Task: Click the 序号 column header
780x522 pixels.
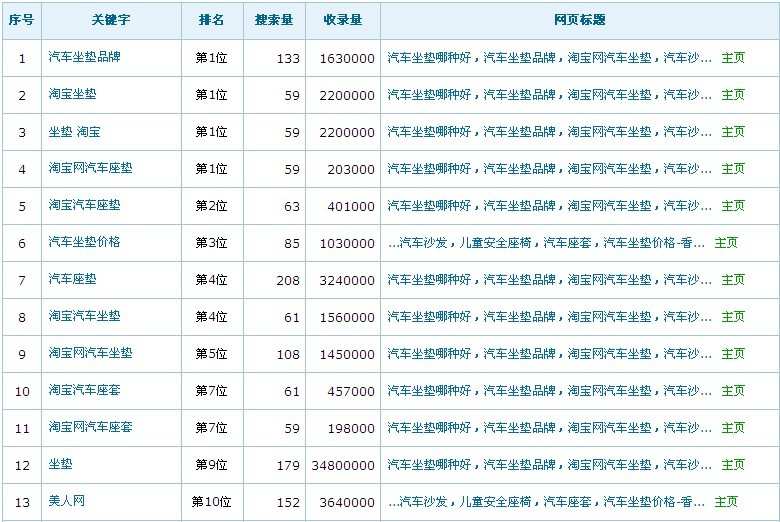Action: [21, 20]
